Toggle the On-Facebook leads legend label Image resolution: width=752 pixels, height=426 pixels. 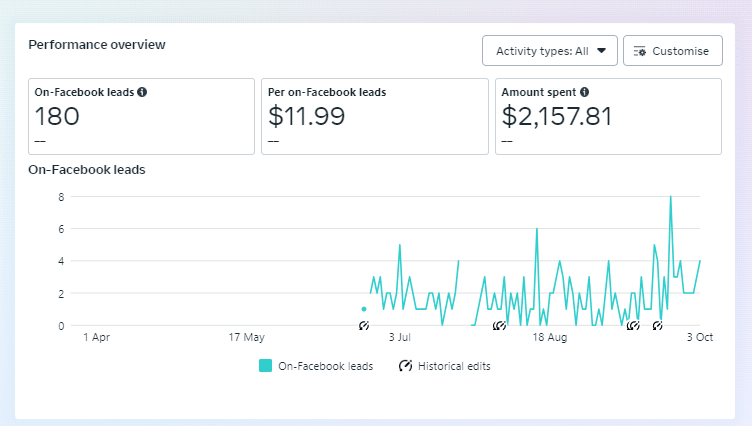tap(326, 366)
